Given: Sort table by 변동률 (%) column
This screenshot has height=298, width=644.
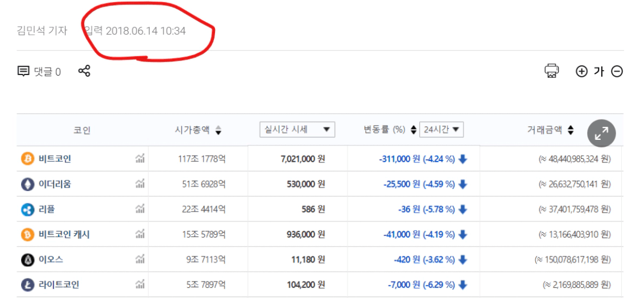Looking at the screenshot, I should pos(413,130).
